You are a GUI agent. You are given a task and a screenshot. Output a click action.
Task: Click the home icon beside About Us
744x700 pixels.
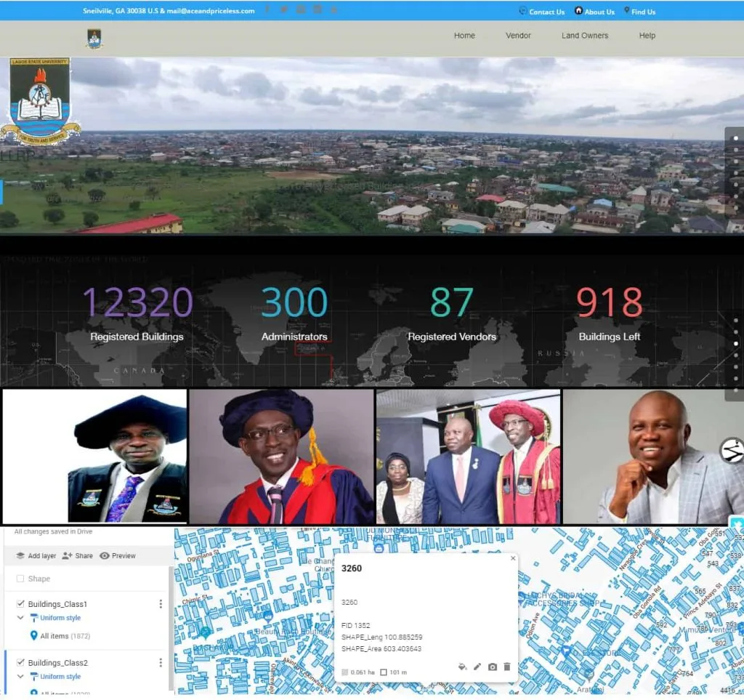(x=578, y=10)
